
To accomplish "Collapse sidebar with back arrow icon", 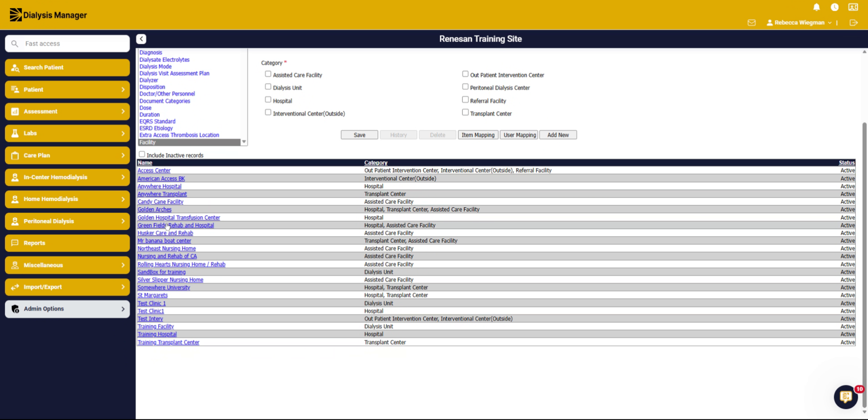I will coord(141,39).
